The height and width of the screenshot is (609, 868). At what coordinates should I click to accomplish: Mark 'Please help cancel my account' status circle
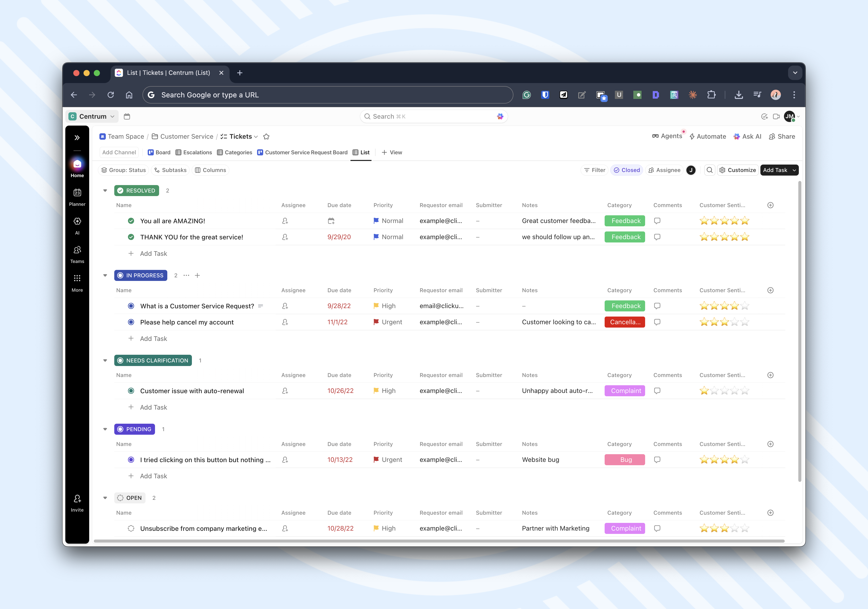click(x=131, y=322)
